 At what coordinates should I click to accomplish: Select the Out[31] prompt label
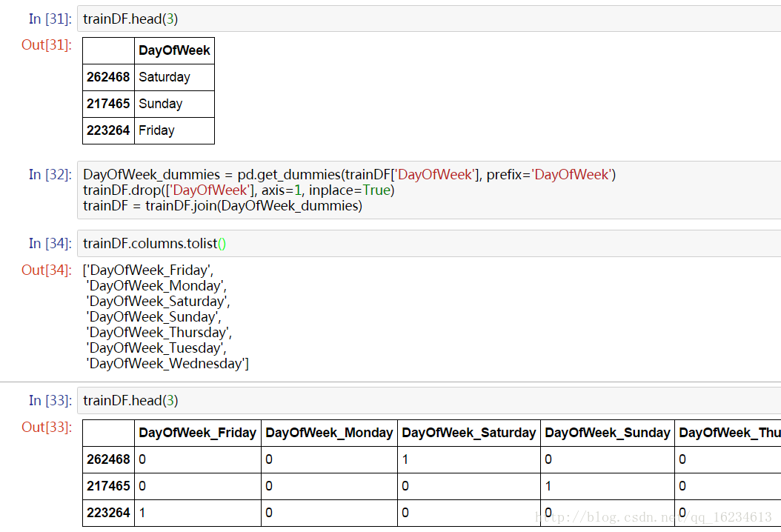coord(47,45)
